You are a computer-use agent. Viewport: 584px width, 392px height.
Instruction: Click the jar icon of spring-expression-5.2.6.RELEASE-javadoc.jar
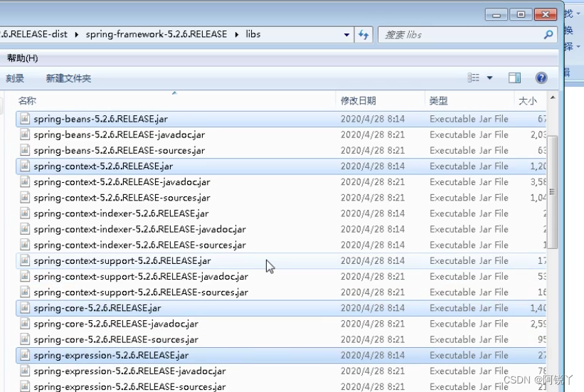coord(25,371)
